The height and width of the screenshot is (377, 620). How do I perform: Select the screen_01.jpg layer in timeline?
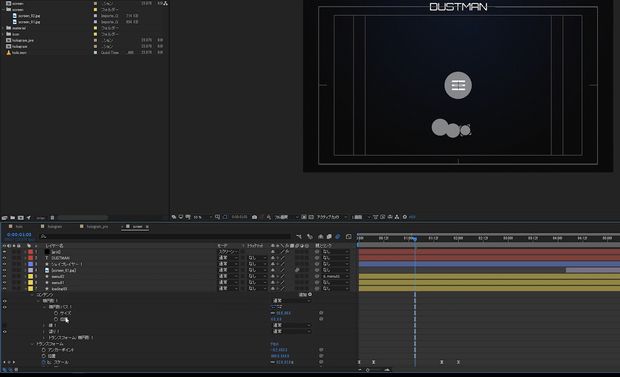coord(64,270)
